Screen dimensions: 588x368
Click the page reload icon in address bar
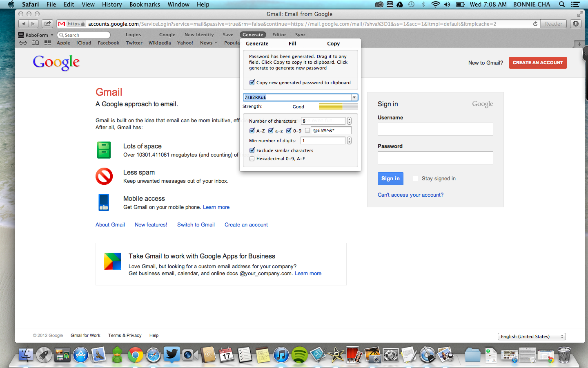click(535, 24)
